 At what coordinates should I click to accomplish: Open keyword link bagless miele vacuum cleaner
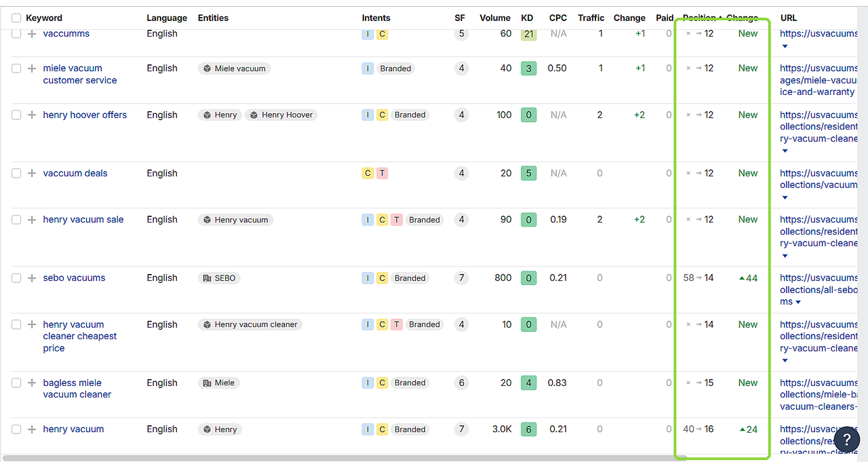77,389
